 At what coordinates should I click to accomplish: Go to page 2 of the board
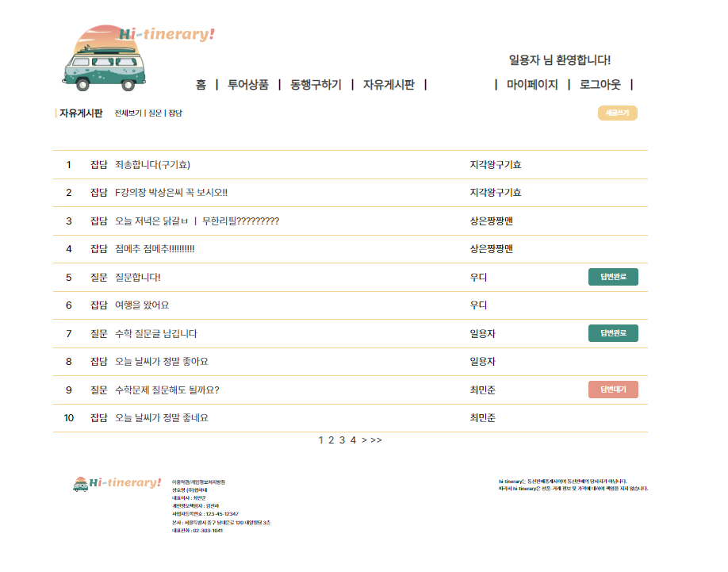(x=331, y=440)
